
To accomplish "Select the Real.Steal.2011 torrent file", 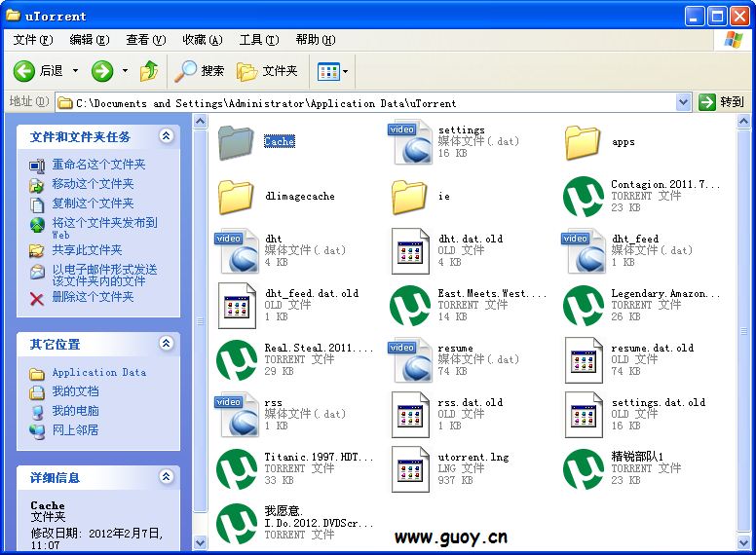I will (236, 360).
